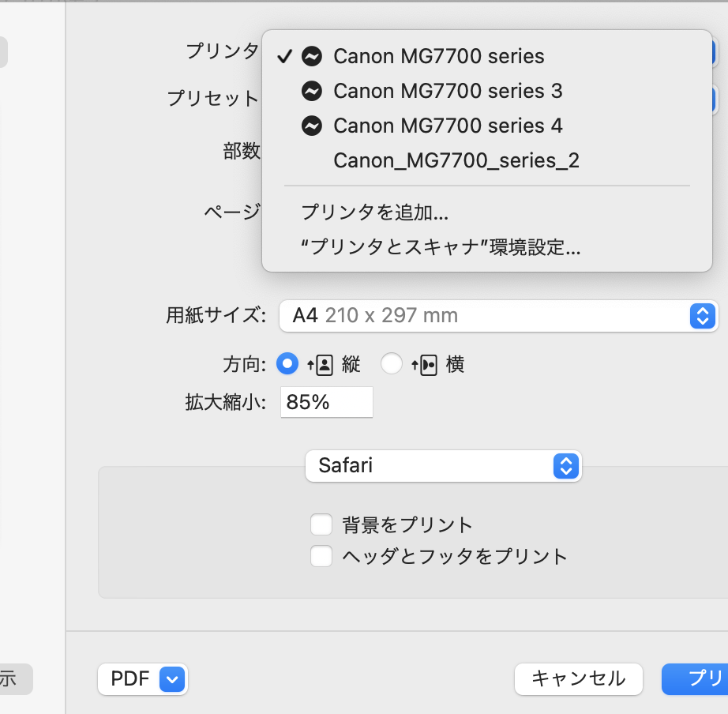Enable the ヘッダとフッタをプリント checkbox

click(x=321, y=556)
